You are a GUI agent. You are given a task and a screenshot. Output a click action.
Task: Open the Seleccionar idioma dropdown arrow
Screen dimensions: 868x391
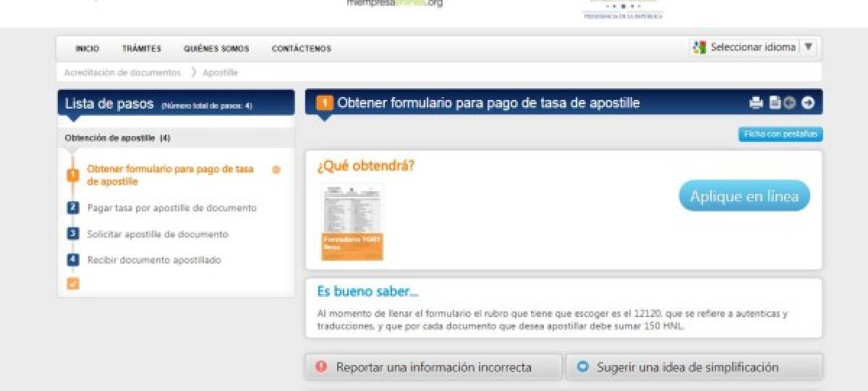pyautogui.click(x=809, y=47)
